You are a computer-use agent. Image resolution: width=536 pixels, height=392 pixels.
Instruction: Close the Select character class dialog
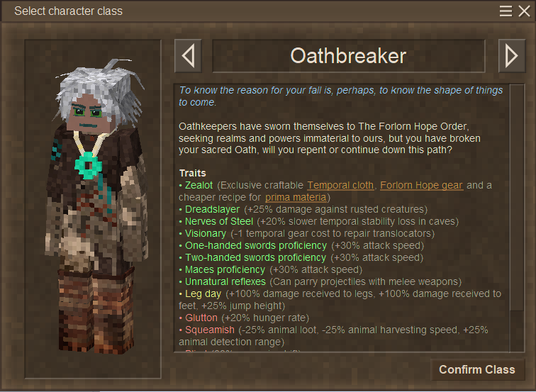(x=524, y=11)
